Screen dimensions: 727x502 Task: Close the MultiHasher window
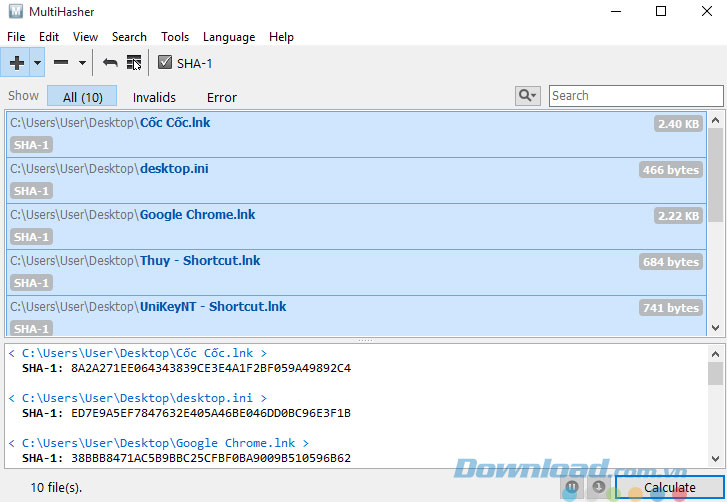click(707, 11)
